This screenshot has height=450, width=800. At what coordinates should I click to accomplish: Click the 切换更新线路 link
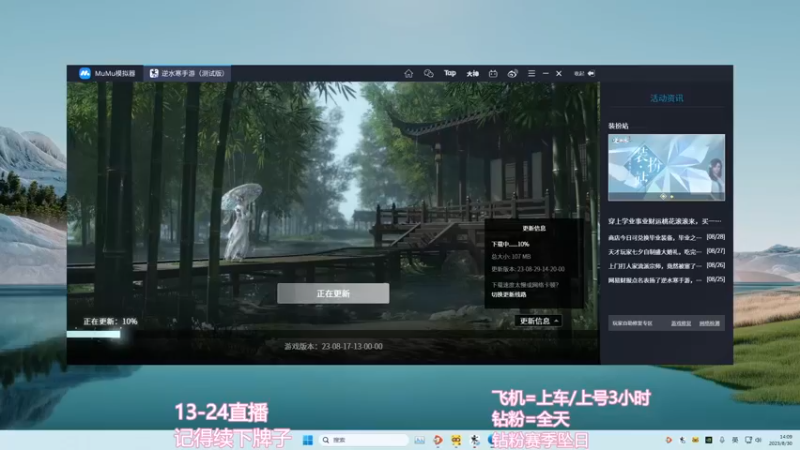point(509,294)
